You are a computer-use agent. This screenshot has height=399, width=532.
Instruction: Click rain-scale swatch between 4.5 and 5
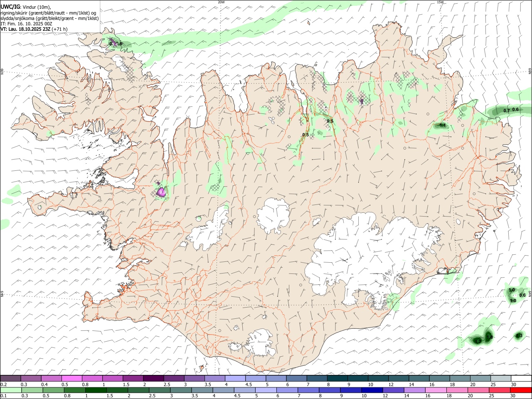coord(244,390)
